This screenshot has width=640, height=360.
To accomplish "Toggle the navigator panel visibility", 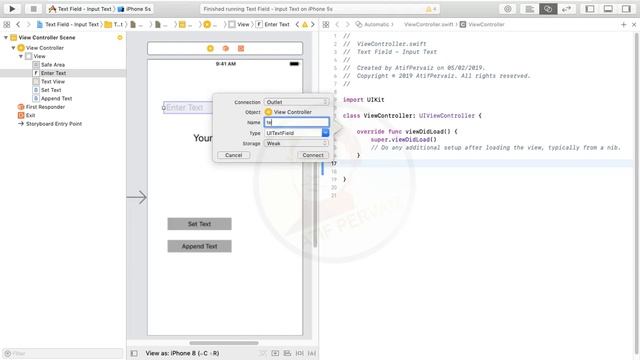I will click(x=590, y=9).
